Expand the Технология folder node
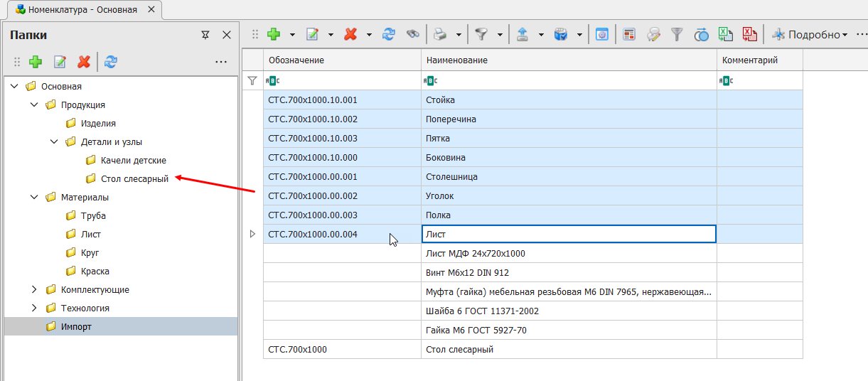 tap(34, 308)
